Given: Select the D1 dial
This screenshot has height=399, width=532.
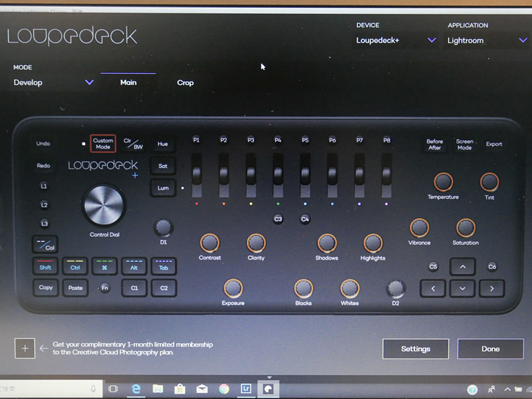Looking at the screenshot, I should [x=163, y=227].
